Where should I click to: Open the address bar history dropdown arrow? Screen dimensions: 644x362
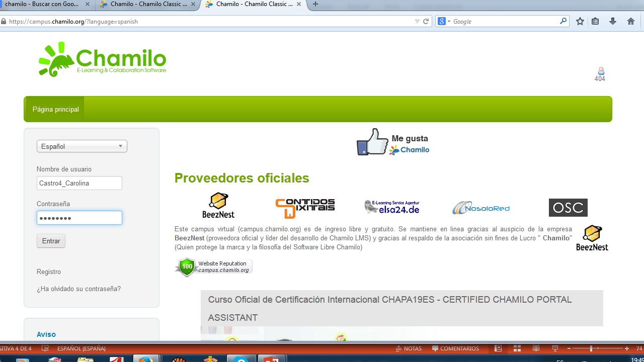[417, 22]
